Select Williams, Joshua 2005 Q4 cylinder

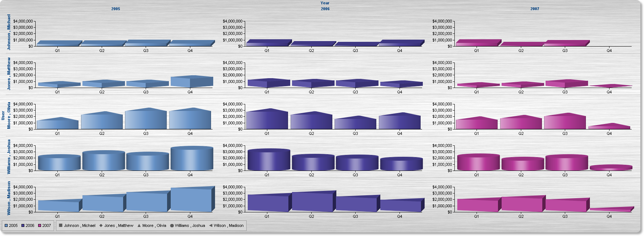[x=192, y=159]
